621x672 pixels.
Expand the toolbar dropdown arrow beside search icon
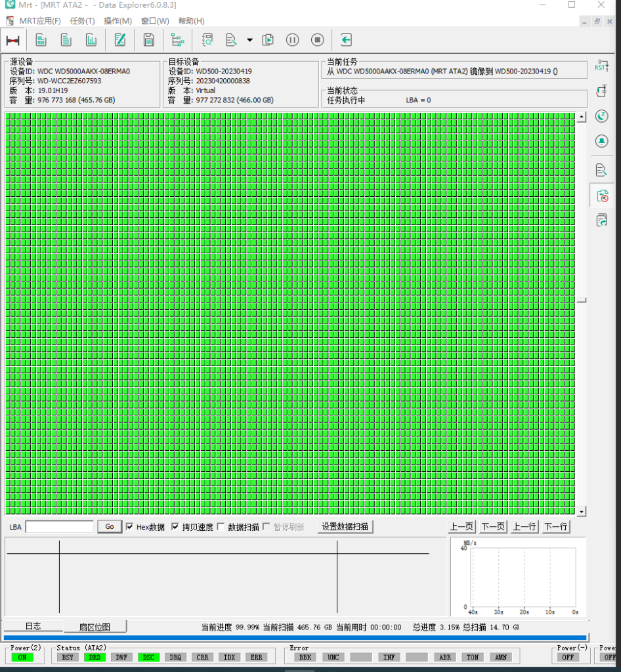pyautogui.click(x=249, y=40)
